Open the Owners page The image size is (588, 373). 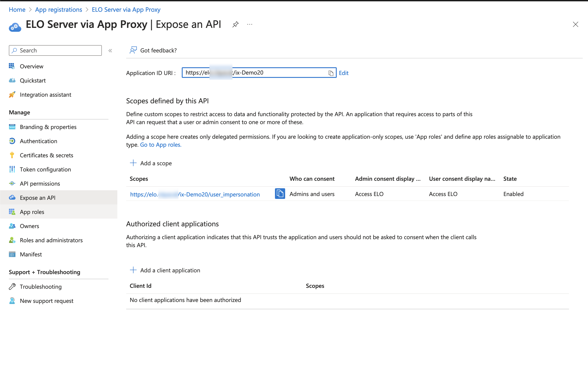[x=29, y=226]
